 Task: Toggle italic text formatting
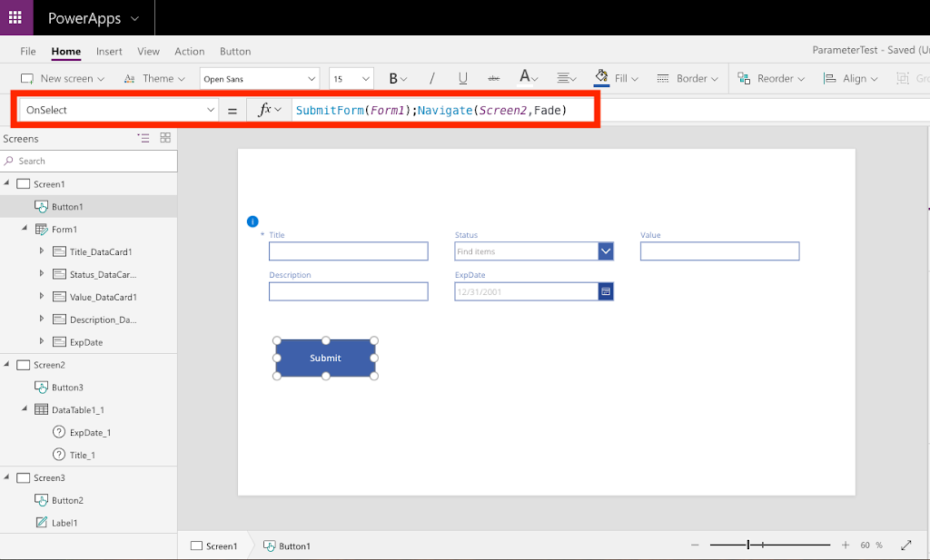point(431,79)
